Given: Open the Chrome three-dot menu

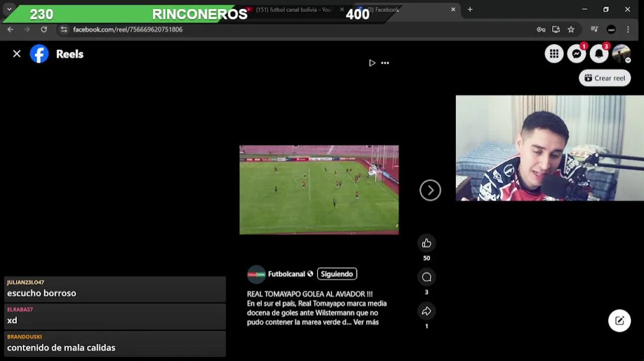Looking at the screenshot, I should point(628,30).
